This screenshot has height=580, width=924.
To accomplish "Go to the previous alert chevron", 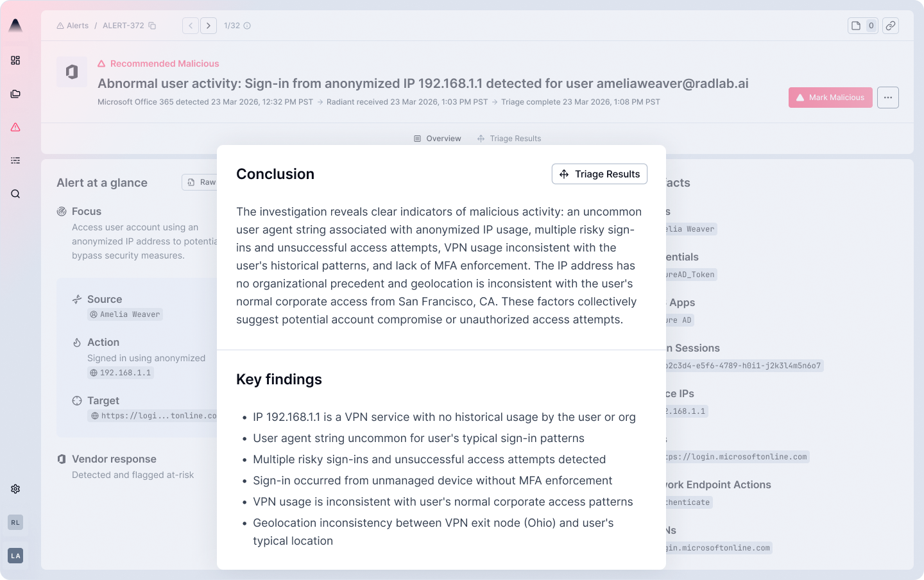I will (191, 26).
